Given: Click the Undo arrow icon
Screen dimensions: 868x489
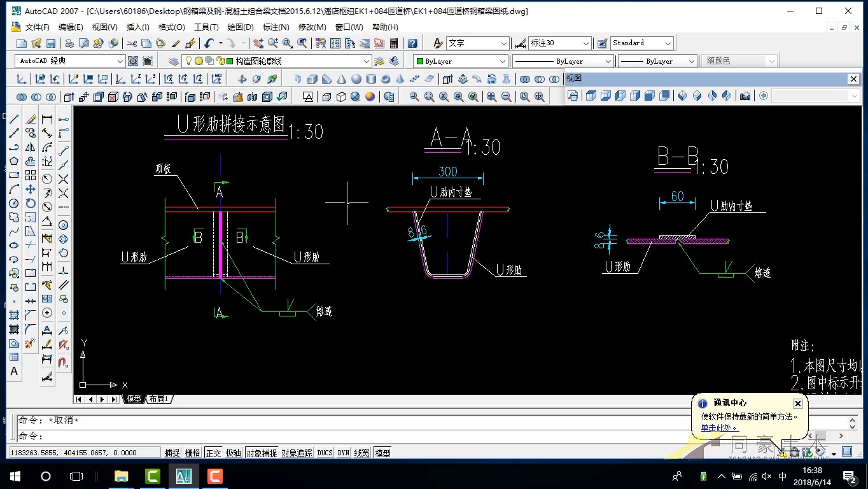Looking at the screenshot, I should 208,43.
